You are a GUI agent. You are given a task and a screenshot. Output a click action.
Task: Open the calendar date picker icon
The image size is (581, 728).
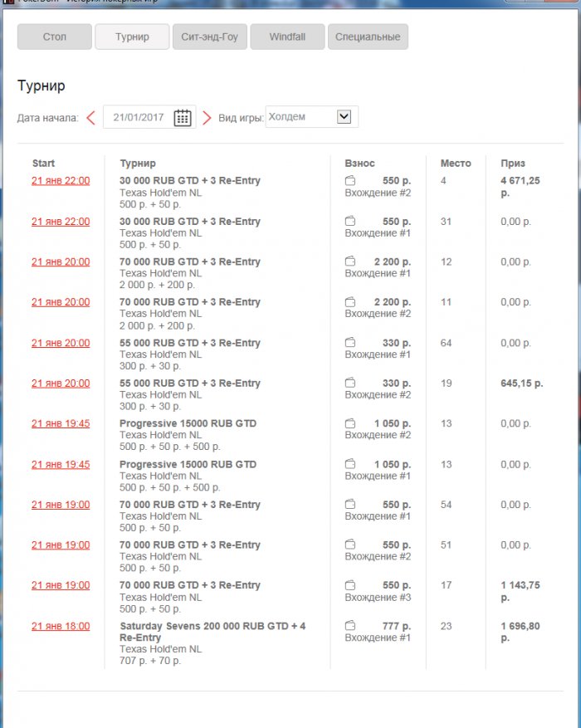(183, 118)
